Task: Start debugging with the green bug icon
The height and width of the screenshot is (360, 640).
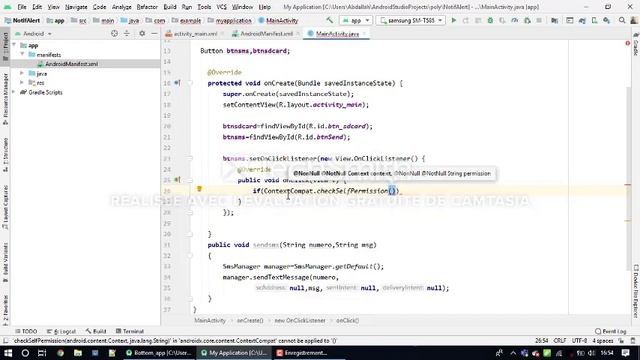Action: tap(490, 20)
